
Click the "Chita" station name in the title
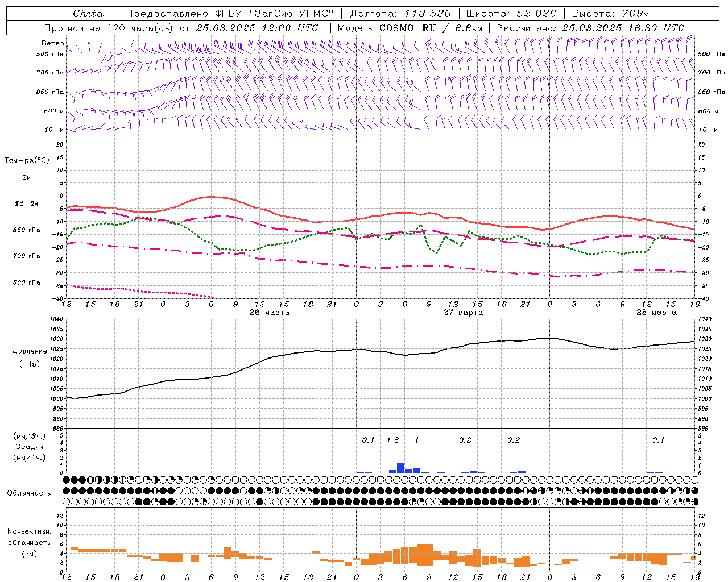(88, 14)
